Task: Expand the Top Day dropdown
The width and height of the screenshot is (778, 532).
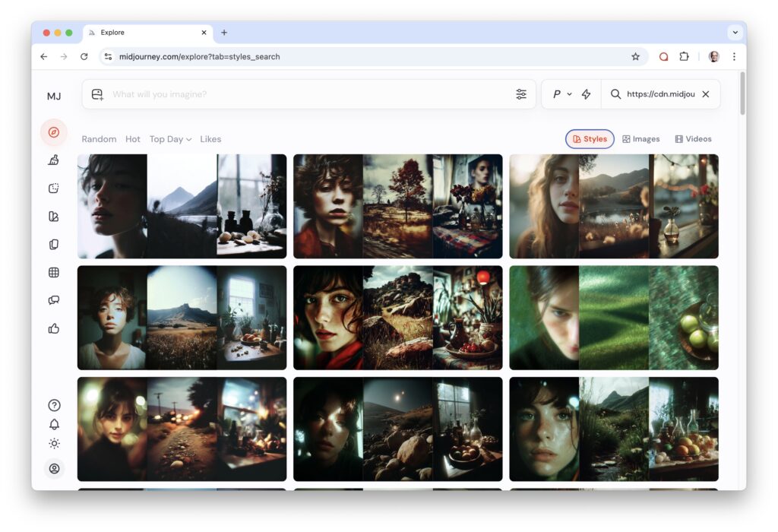Action: point(170,139)
